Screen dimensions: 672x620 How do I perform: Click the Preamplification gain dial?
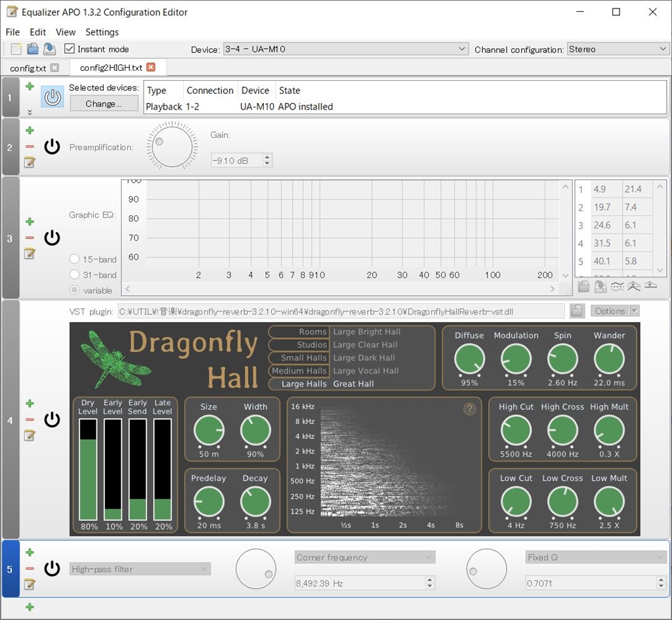click(x=172, y=146)
